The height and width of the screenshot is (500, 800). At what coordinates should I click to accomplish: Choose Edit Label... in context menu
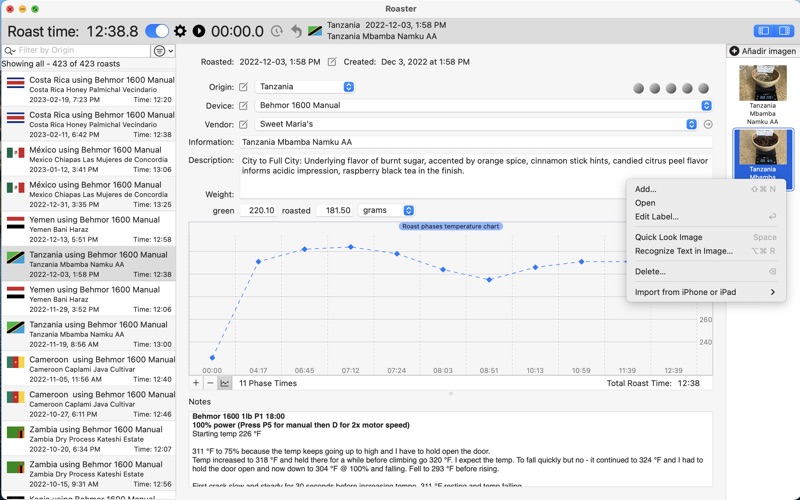pos(706,217)
